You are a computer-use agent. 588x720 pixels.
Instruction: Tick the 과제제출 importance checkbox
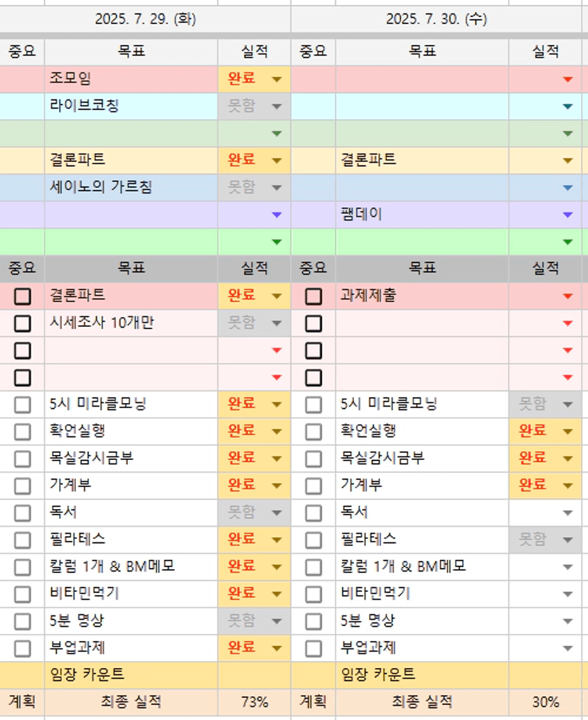(314, 296)
